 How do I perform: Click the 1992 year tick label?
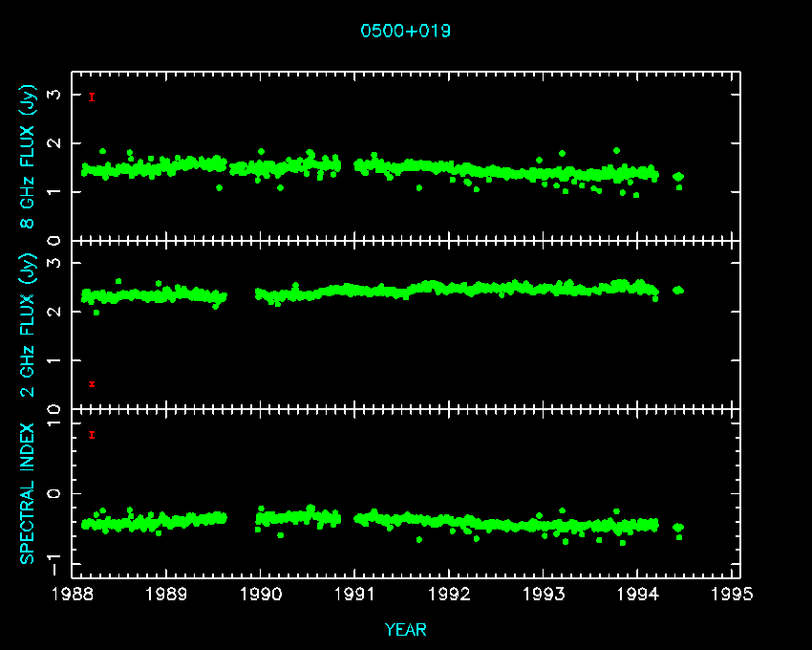[x=450, y=594]
